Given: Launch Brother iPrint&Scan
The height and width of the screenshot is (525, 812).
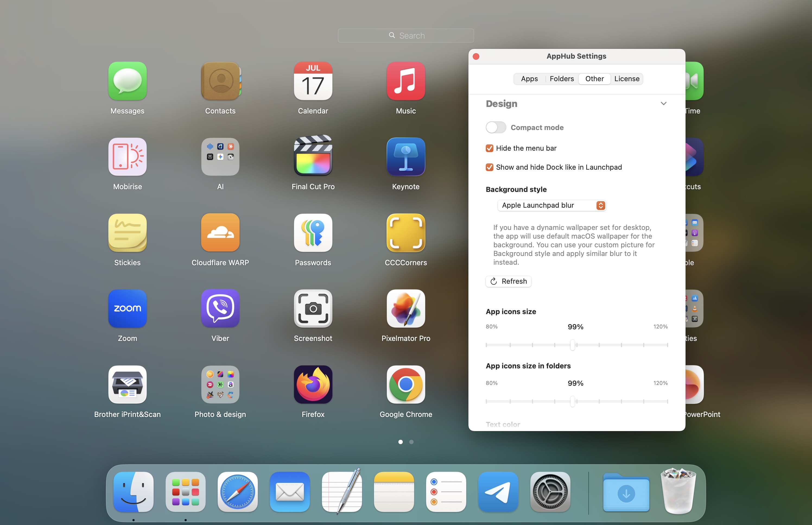Looking at the screenshot, I should [128, 385].
